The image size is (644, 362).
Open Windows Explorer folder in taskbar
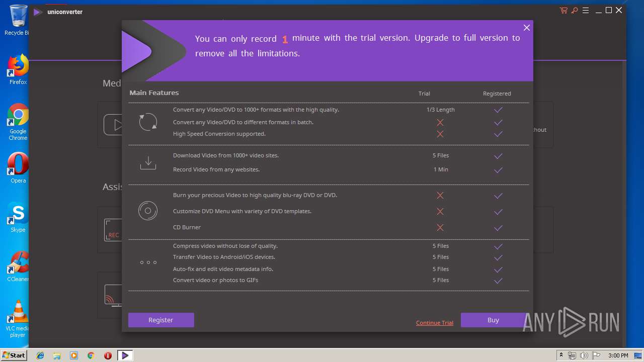57,355
